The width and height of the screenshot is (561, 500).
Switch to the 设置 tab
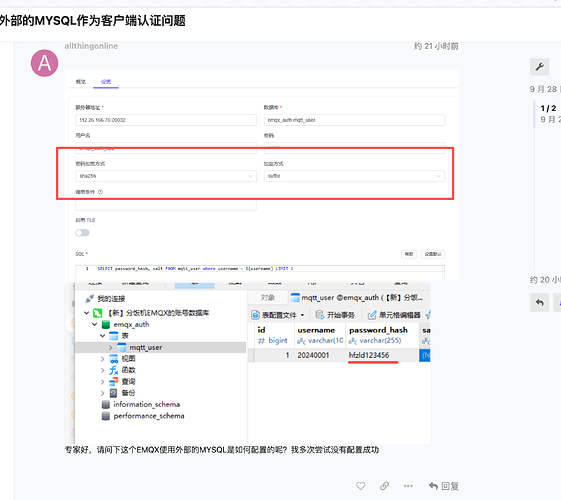106,82
